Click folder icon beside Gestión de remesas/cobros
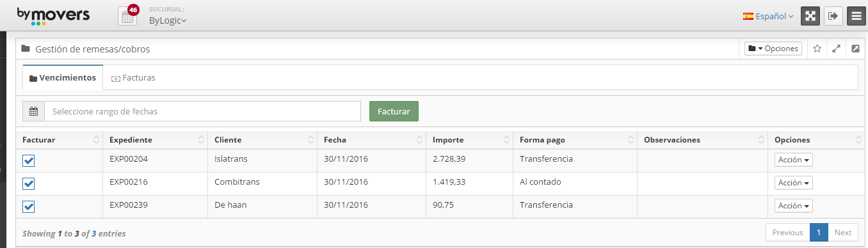The height and width of the screenshot is (248, 868). point(26,49)
